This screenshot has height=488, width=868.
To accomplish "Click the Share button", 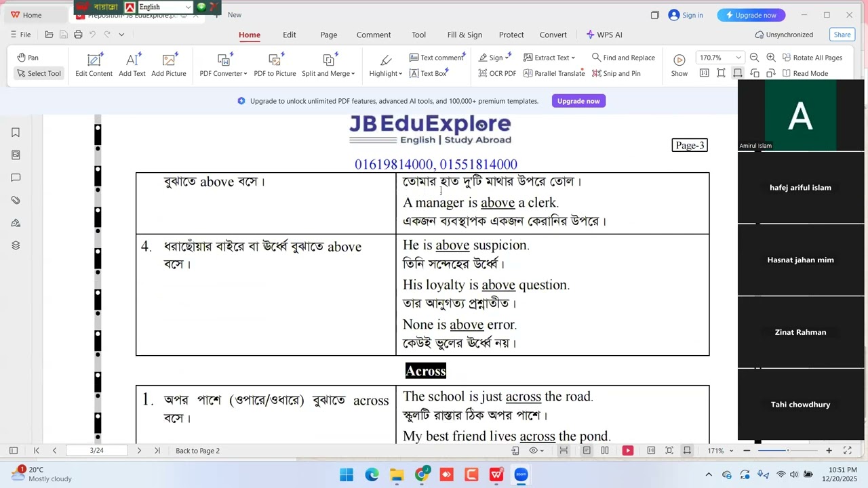I will point(842,35).
